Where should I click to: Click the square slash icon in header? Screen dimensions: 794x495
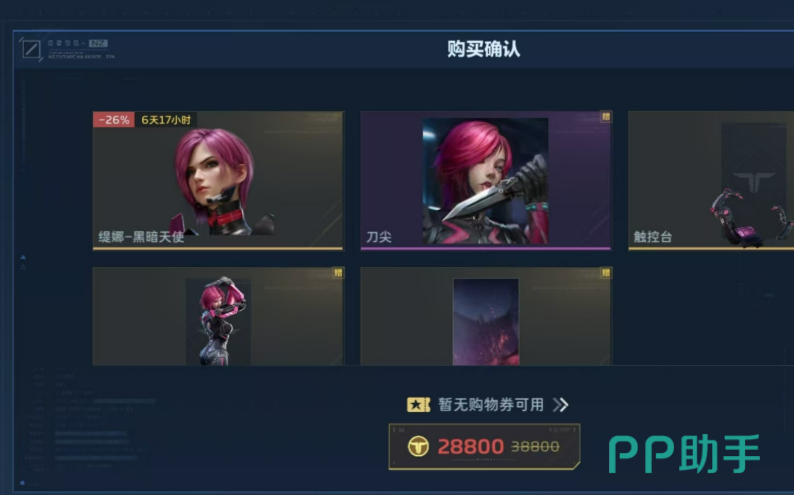31,49
